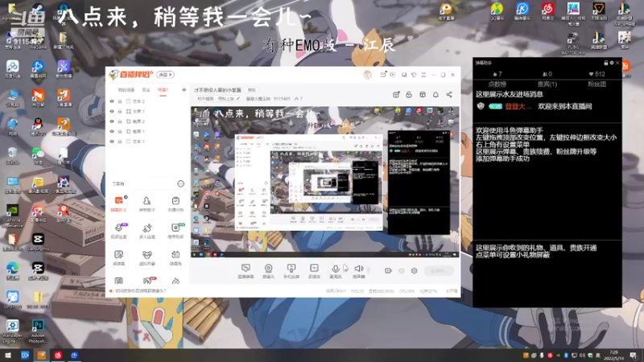644x362 pixels.
Task: Open the voice link tool with purple badge
Action: [x=118, y=231]
